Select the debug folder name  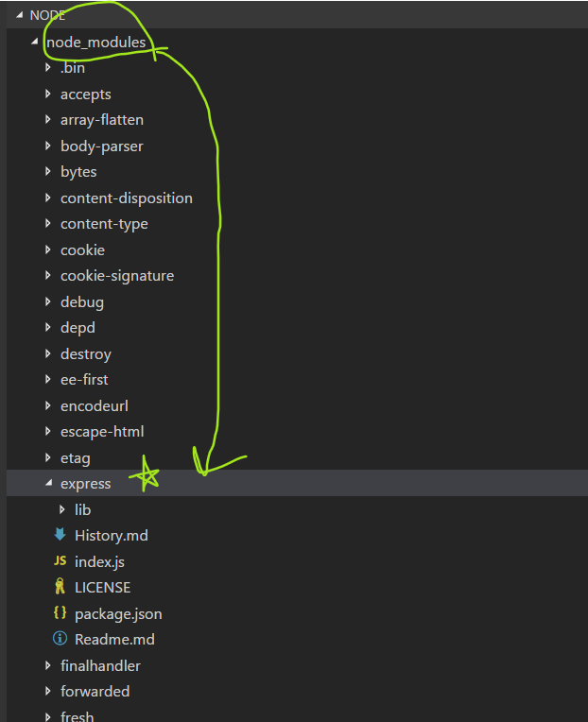82,302
